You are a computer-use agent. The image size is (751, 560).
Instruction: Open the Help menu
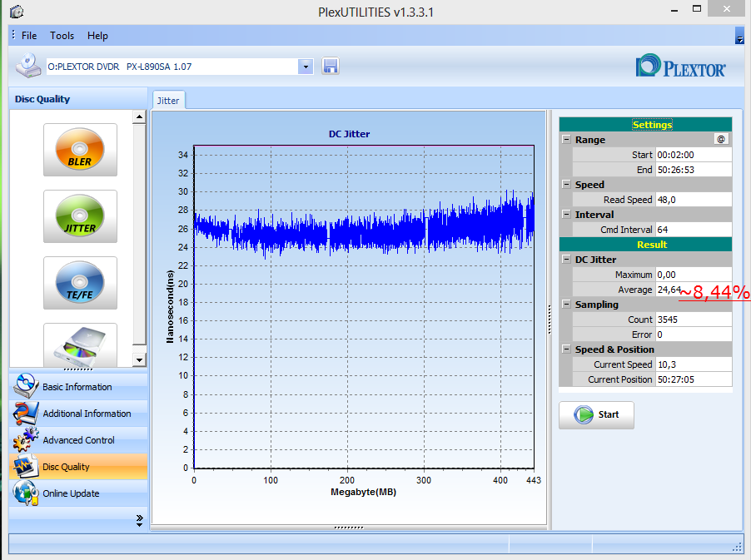pos(97,36)
